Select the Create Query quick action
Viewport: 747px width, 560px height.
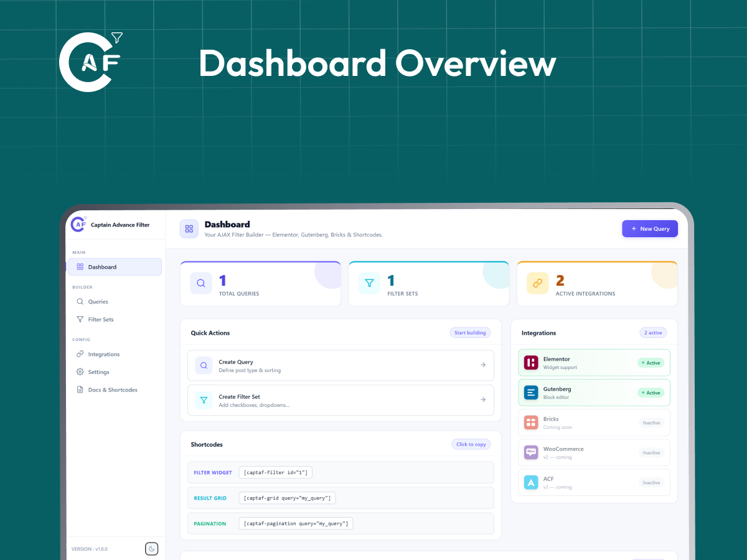341,365
